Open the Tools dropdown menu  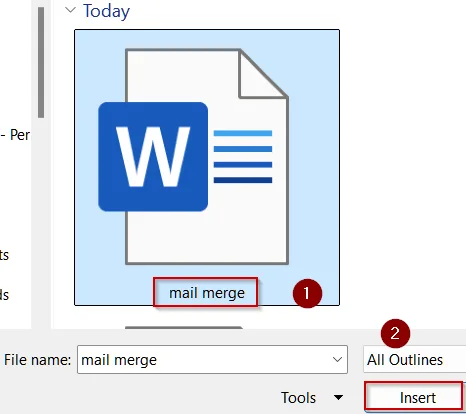click(x=312, y=398)
